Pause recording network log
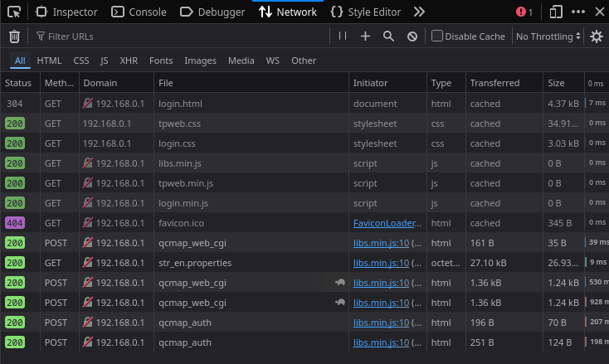 343,36
